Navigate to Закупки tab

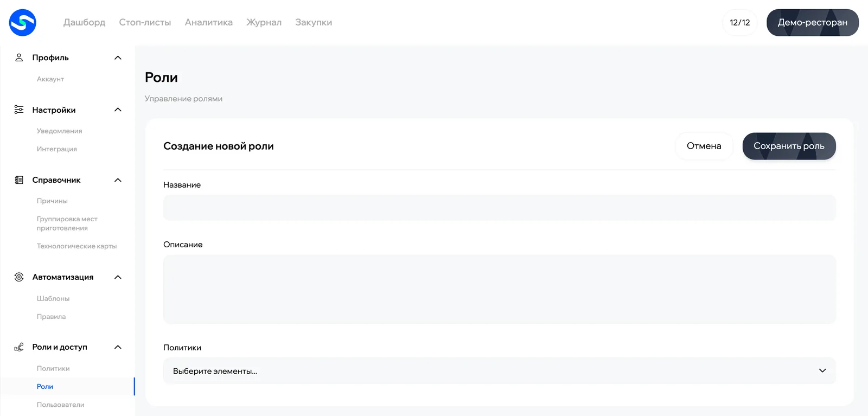point(314,22)
